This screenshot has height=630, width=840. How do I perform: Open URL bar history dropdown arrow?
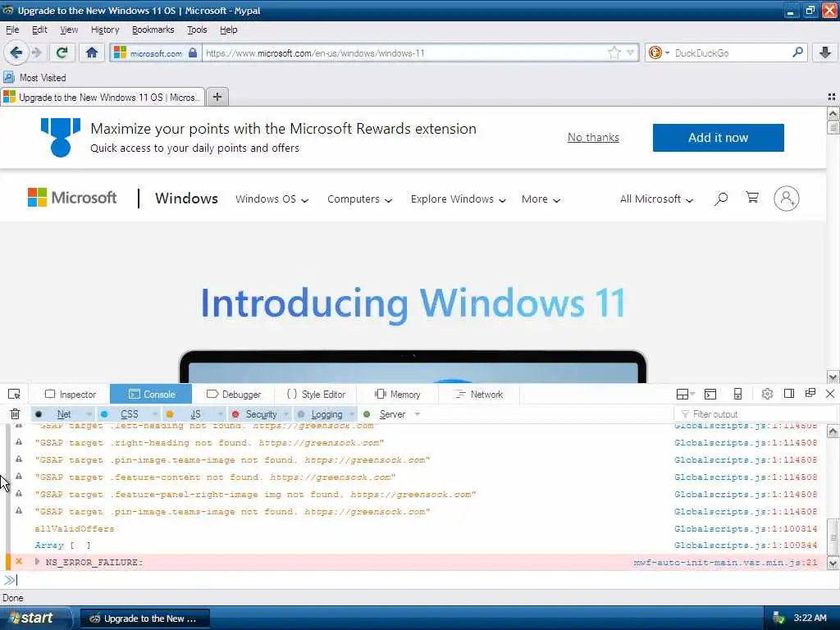point(631,52)
